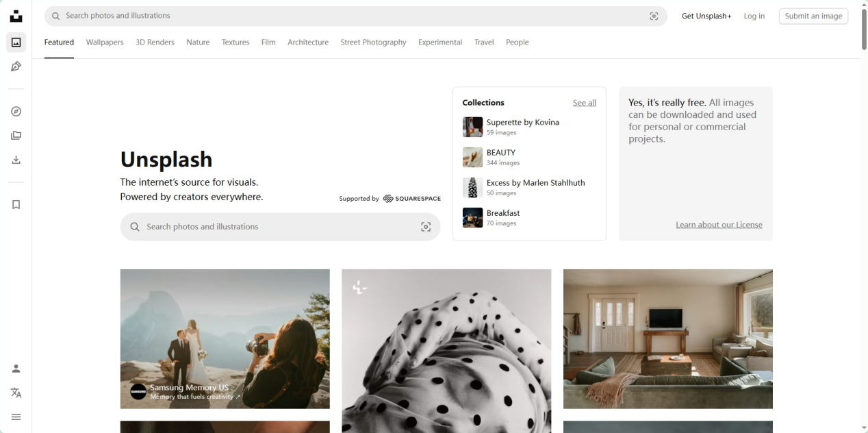This screenshot has width=868, height=433.
Task: Open the Breakfast collection
Action: click(x=502, y=213)
